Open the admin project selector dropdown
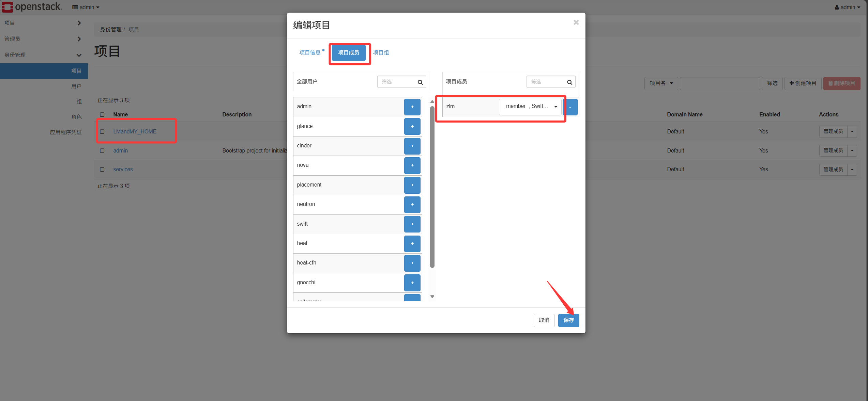Image resolution: width=868 pixels, height=401 pixels. [86, 7]
